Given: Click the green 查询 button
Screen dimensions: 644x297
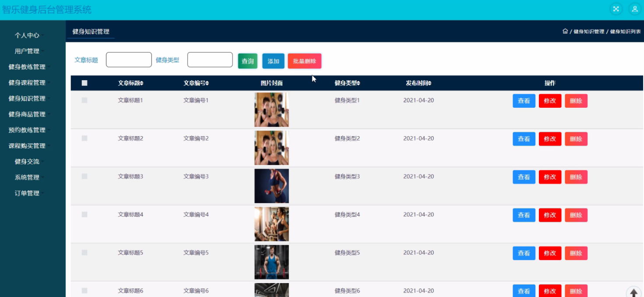Looking at the screenshot, I should tap(248, 61).
